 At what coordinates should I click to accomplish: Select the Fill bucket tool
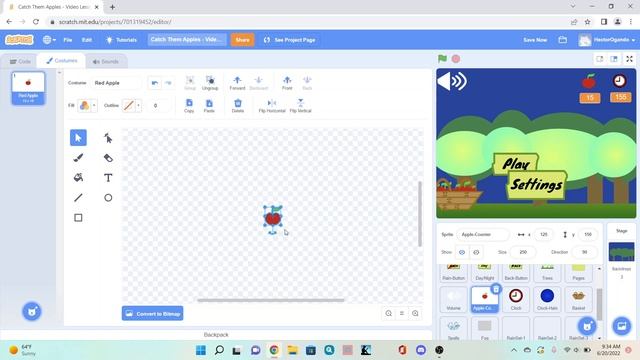tap(78, 178)
